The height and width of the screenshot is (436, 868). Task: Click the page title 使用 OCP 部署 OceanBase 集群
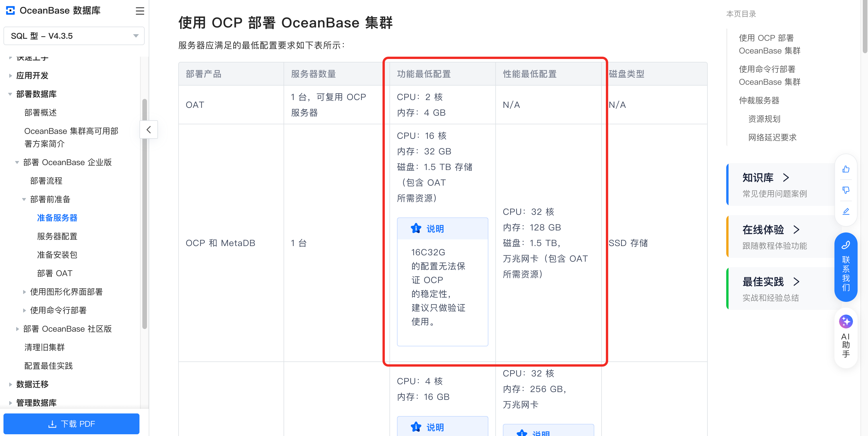[x=285, y=23]
